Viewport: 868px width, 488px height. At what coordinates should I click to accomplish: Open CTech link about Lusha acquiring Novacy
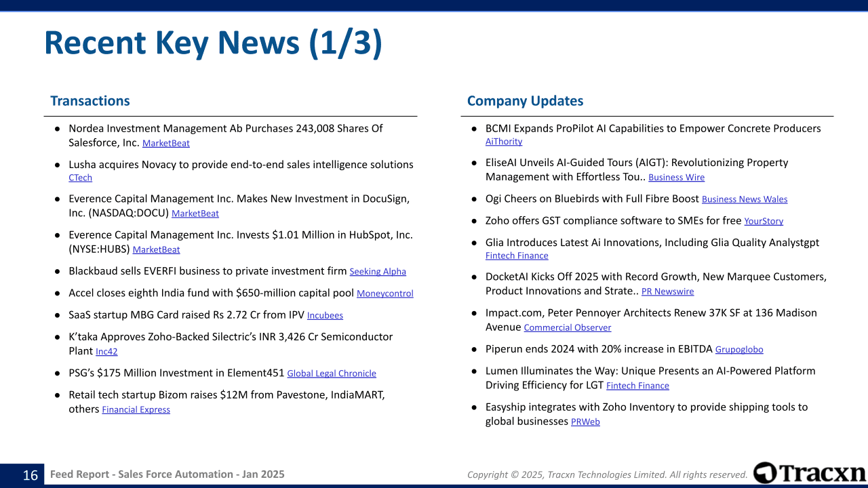tap(80, 178)
